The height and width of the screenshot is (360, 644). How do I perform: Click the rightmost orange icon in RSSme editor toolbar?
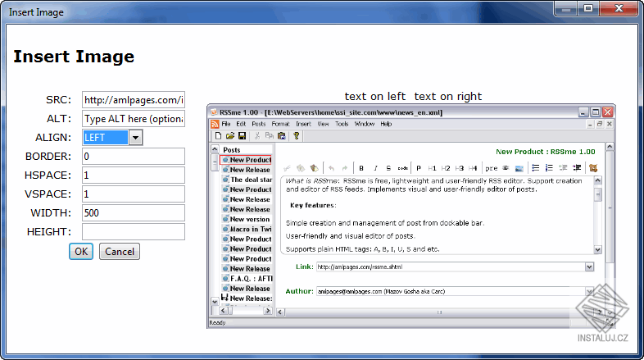[x=592, y=167]
